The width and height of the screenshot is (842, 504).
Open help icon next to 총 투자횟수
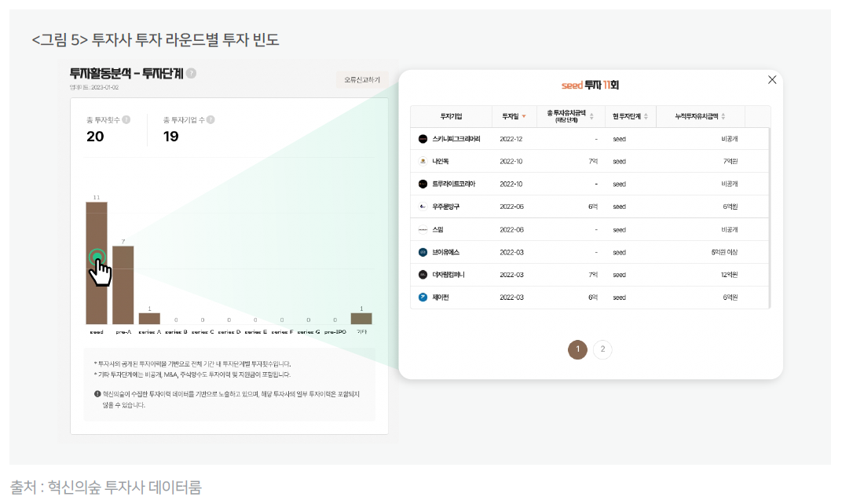click(x=126, y=119)
